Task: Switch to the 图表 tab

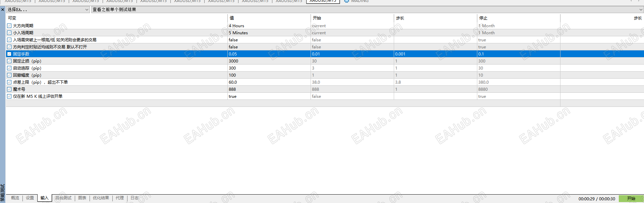Action: (82, 198)
